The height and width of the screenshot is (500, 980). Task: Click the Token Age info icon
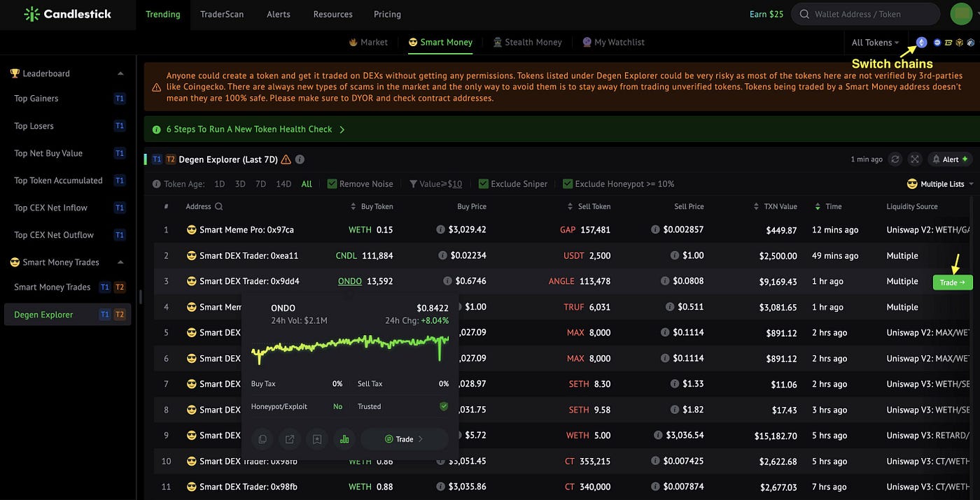[x=156, y=184]
